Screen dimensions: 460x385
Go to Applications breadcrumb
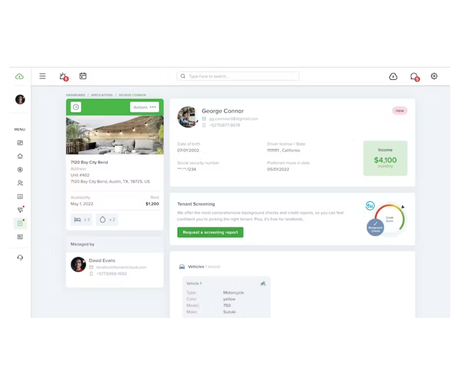(x=102, y=95)
